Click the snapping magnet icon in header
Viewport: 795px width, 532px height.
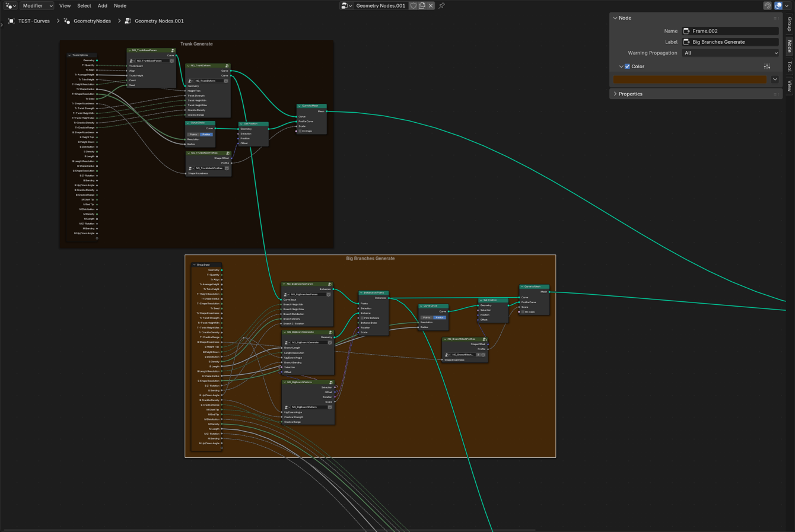(x=767, y=6)
